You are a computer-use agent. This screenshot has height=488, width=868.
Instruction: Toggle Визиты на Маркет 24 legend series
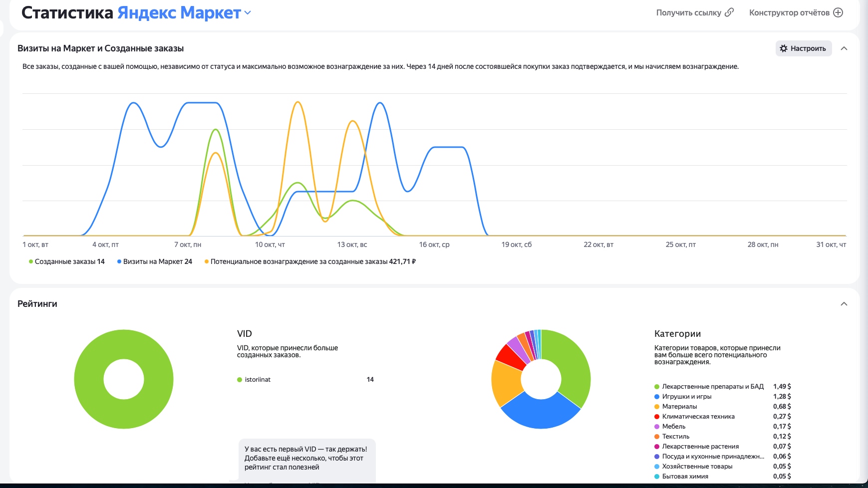[x=155, y=261]
